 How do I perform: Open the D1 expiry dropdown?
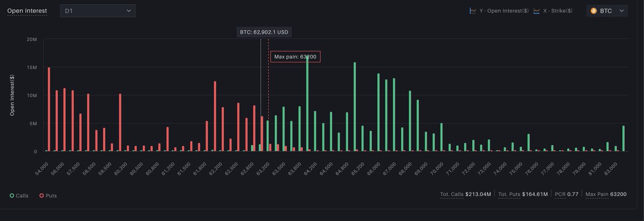pyautogui.click(x=97, y=10)
